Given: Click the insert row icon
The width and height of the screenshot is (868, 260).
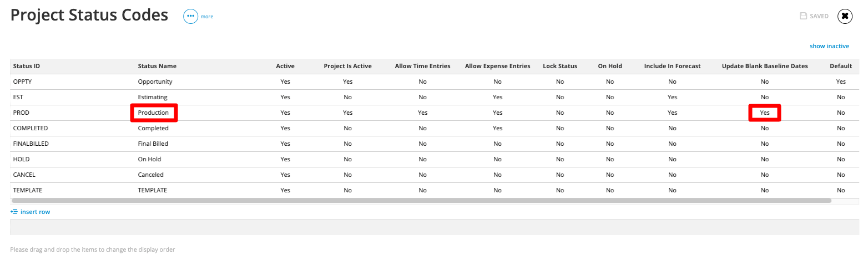Looking at the screenshot, I should [x=14, y=212].
